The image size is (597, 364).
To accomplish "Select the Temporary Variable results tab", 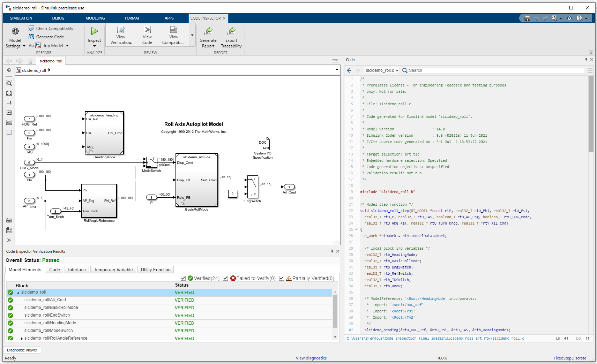I will pos(113,270).
